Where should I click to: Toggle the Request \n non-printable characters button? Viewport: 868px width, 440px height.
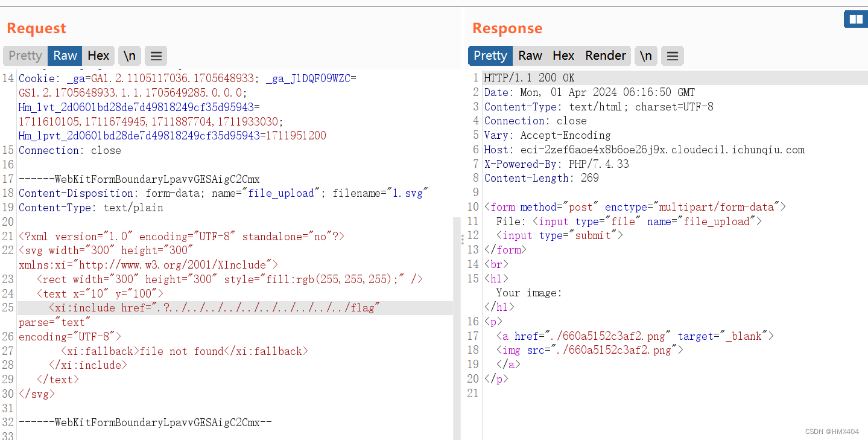(x=130, y=56)
